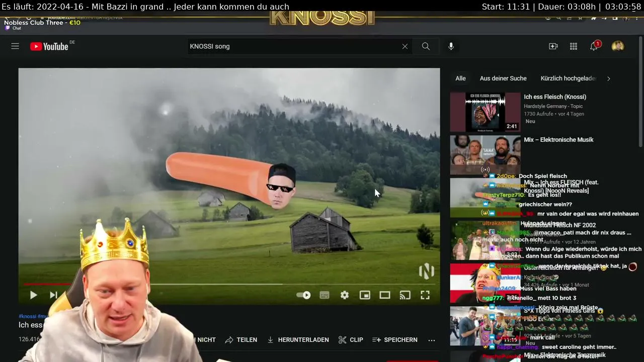The height and width of the screenshot is (362, 644).
Task: Click the HERUNTERLADEN download button
Action: tap(298, 340)
